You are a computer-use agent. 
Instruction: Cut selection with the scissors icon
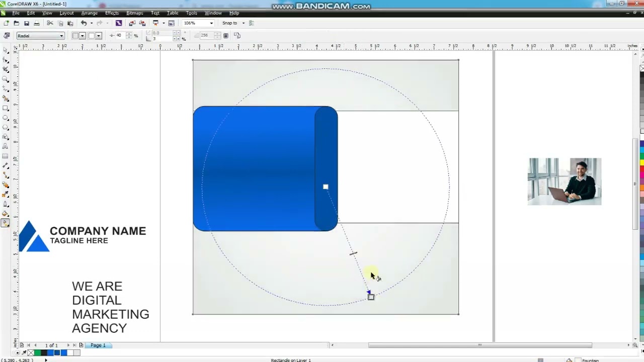[x=50, y=23]
